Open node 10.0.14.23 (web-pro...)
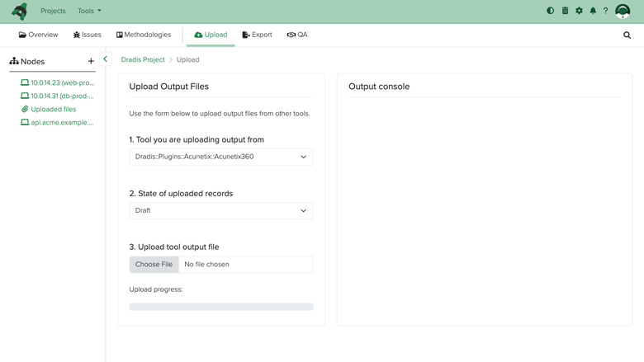This screenshot has height=362, width=644. (x=63, y=82)
